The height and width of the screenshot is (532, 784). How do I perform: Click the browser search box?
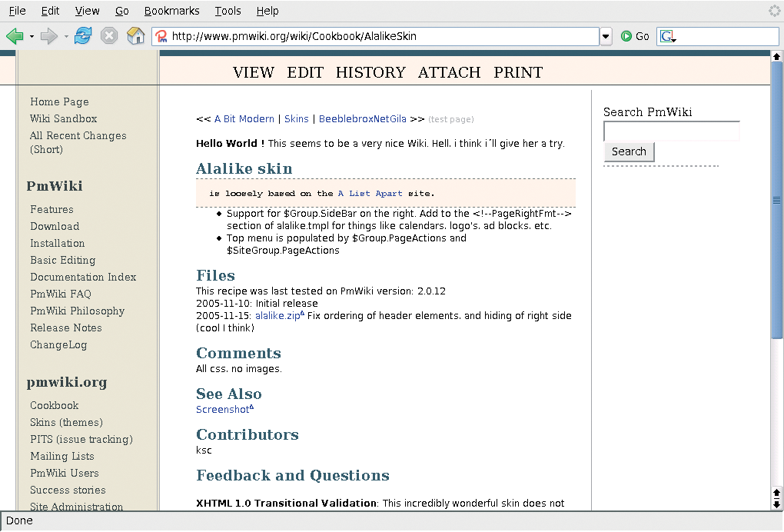717,36
